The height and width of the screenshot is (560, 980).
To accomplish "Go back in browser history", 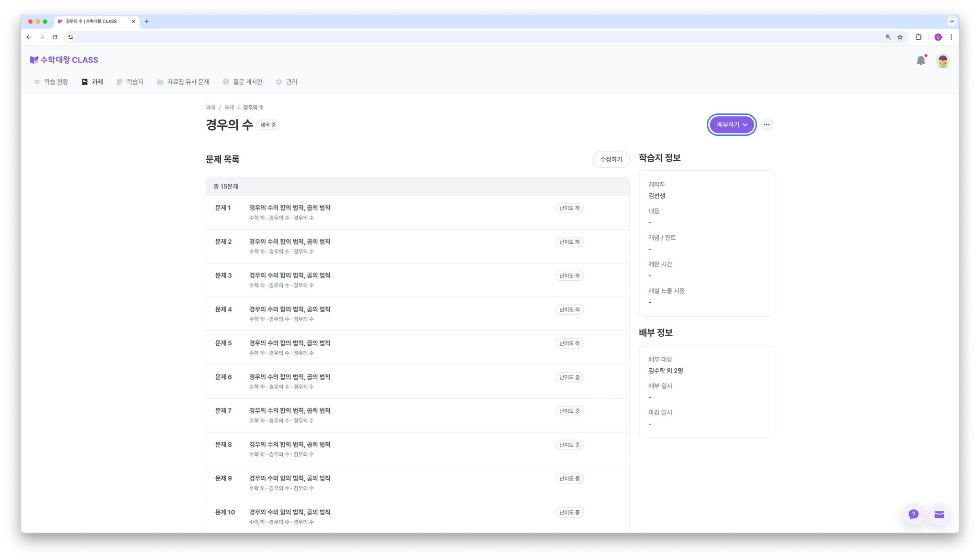I will [x=29, y=37].
